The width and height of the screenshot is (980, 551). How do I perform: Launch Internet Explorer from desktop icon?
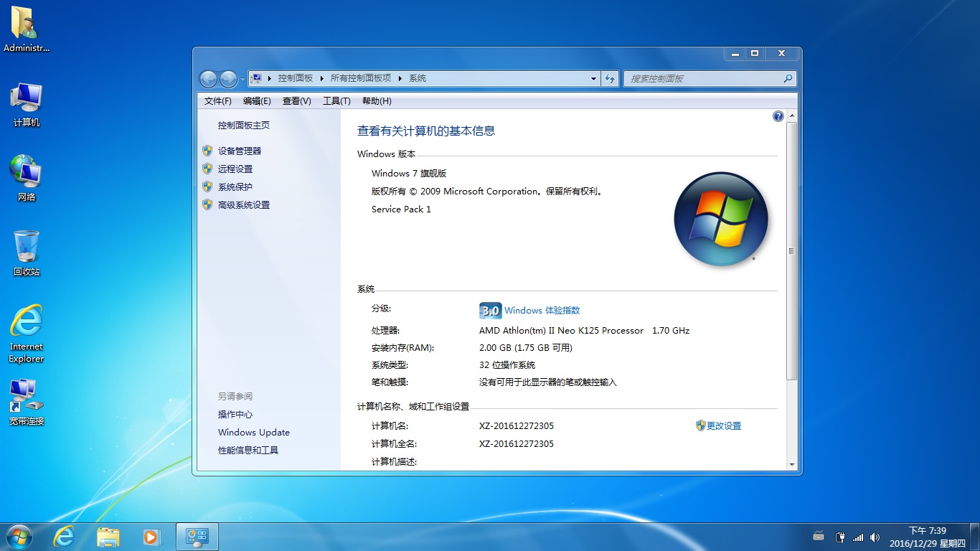(27, 334)
